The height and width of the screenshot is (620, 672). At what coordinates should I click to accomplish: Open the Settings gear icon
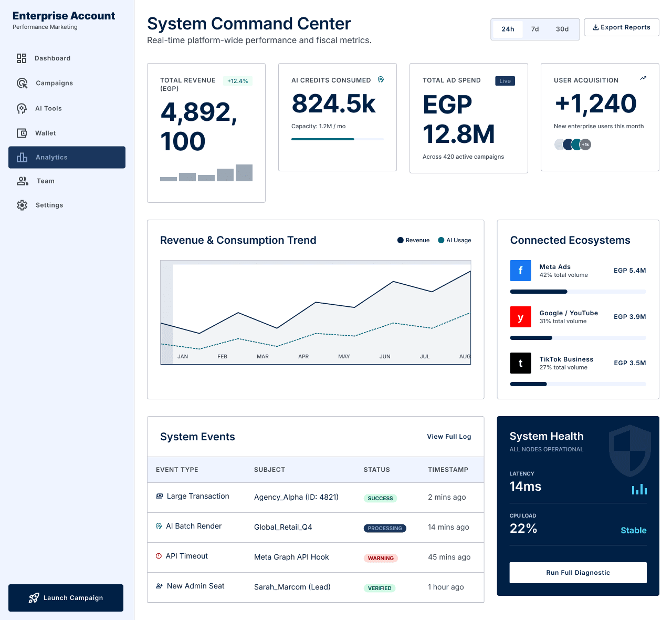[x=22, y=205]
